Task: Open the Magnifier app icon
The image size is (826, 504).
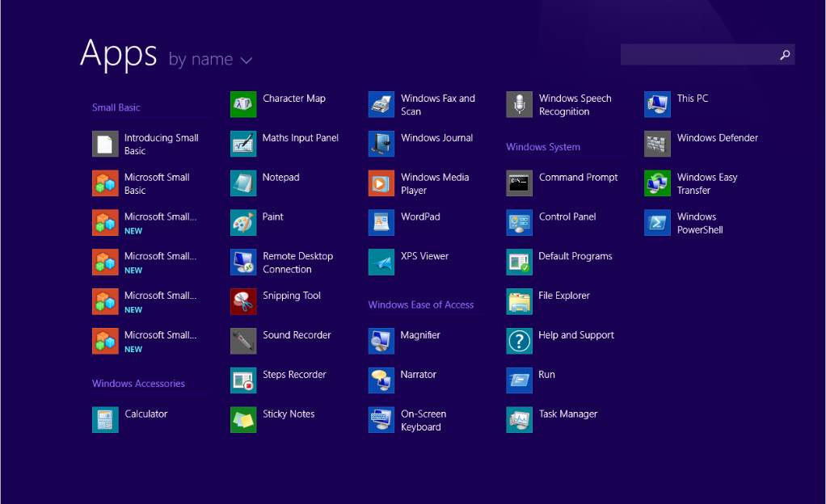Action: point(381,341)
